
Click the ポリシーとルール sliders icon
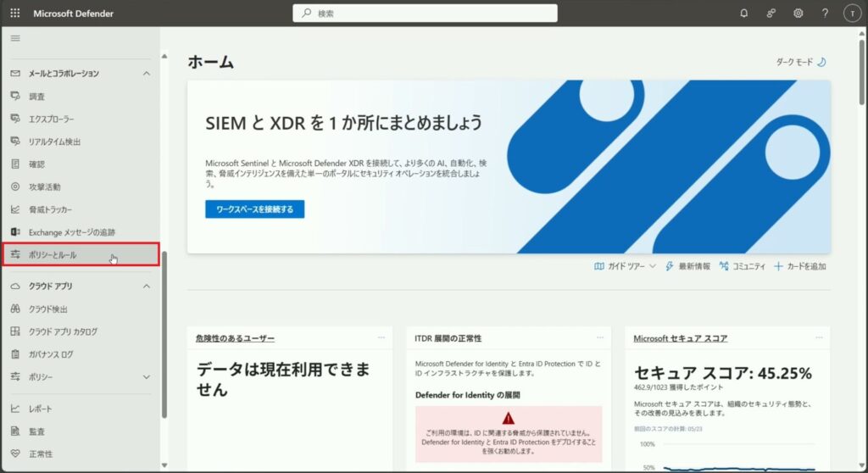point(15,254)
